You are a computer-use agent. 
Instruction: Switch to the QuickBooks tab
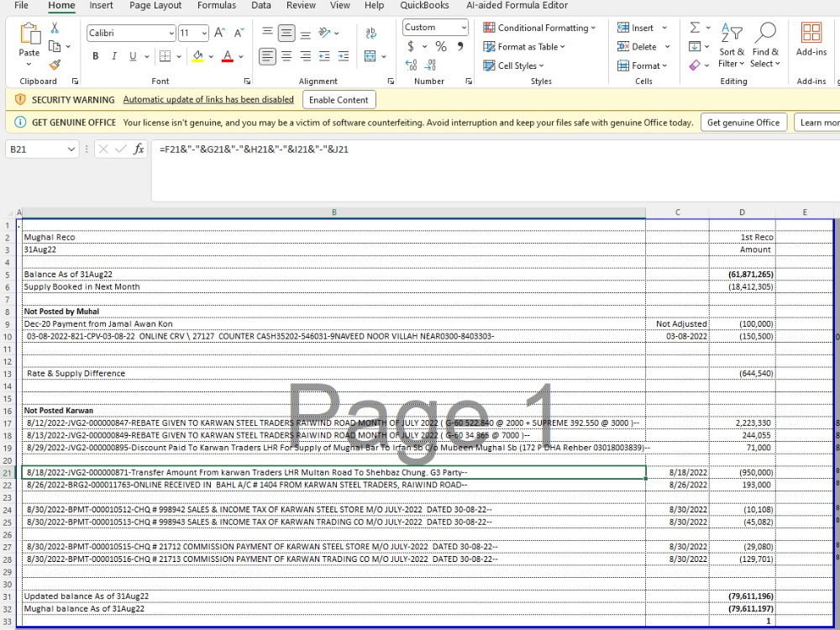pos(424,5)
